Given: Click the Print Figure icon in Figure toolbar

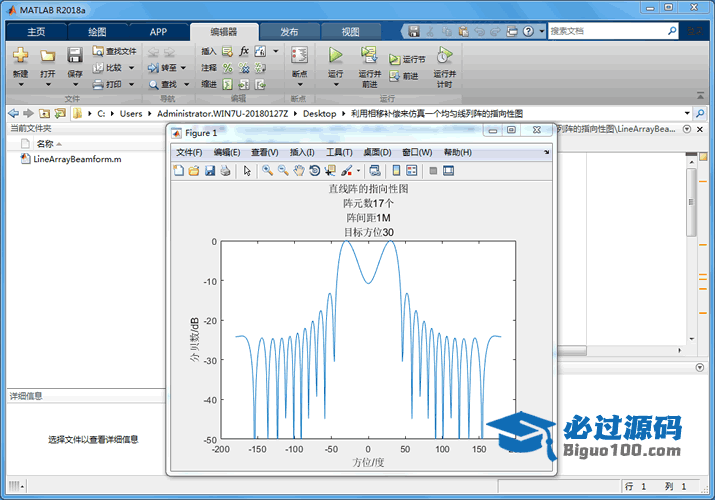Looking at the screenshot, I should click(x=225, y=171).
